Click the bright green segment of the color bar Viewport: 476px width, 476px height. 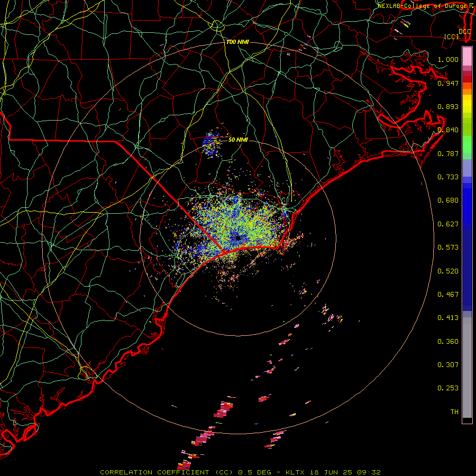[x=467, y=144]
